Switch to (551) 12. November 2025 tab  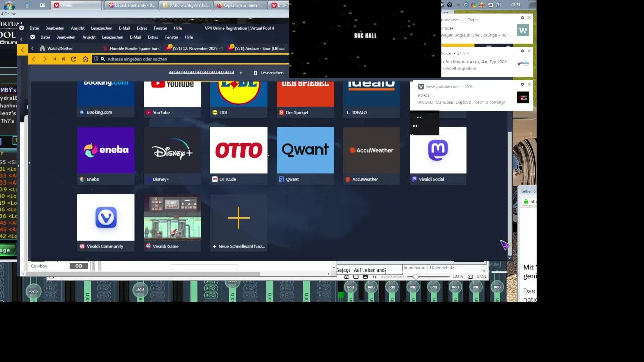[x=194, y=48]
